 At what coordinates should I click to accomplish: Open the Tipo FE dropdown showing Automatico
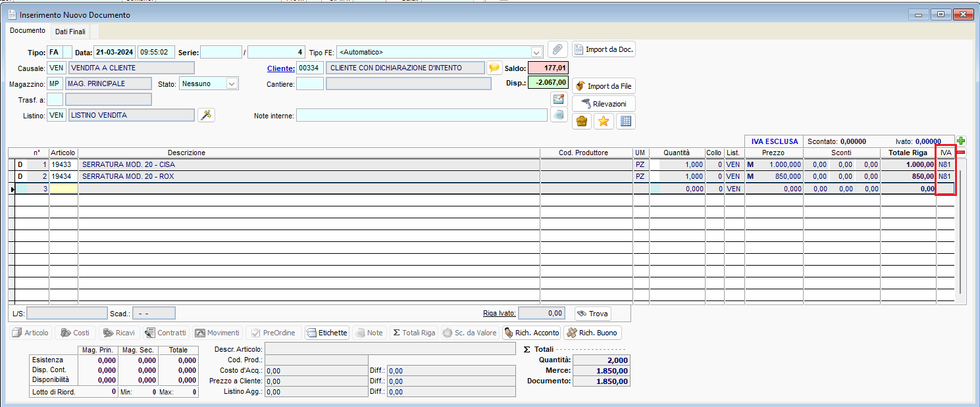coord(536,51)
